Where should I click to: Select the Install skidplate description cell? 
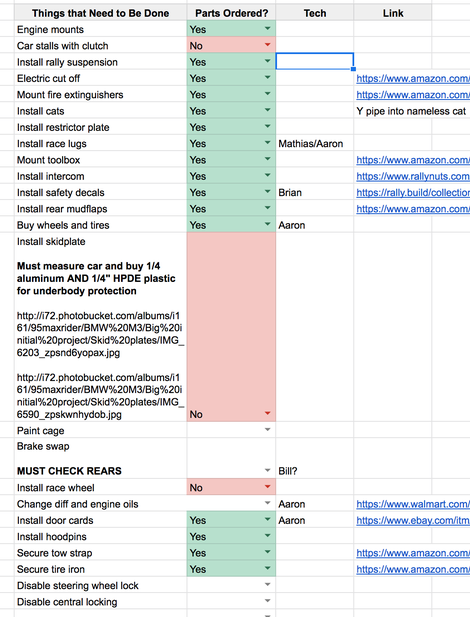(x=100, y=327)
